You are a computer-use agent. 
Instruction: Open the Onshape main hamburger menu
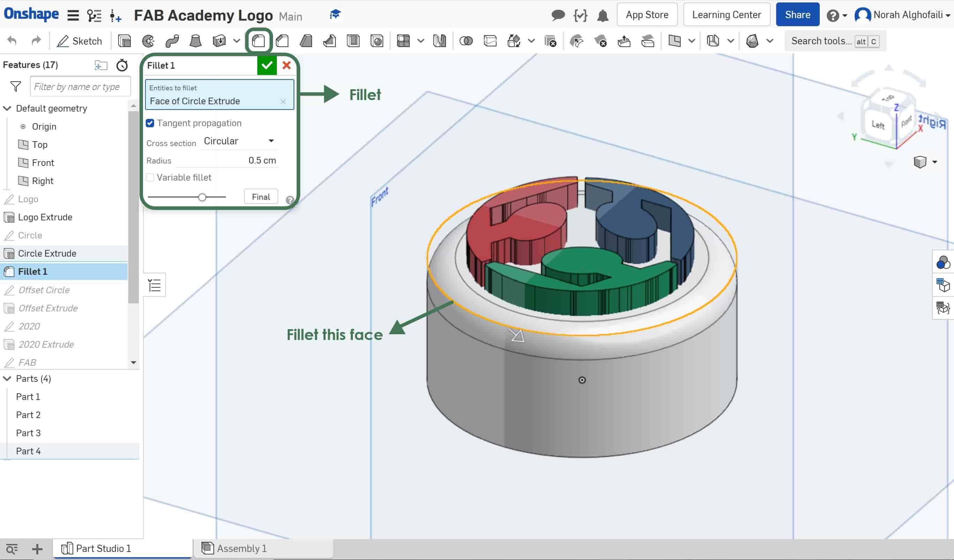pos(73,16)
